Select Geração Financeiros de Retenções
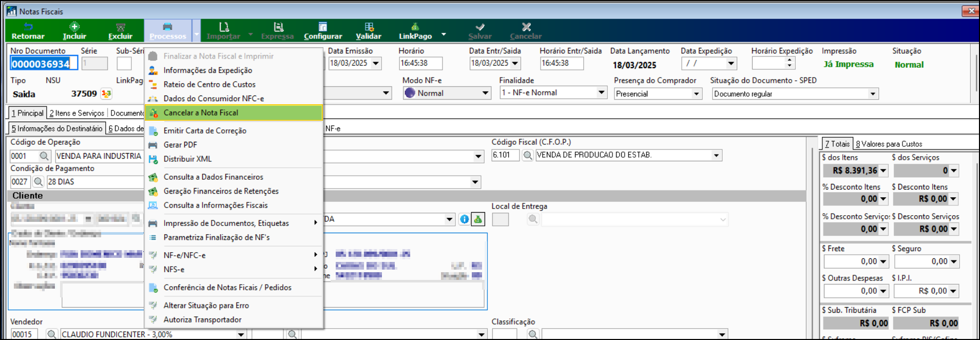The height and width of the screenshot is (340, 980). click(234, 191)
